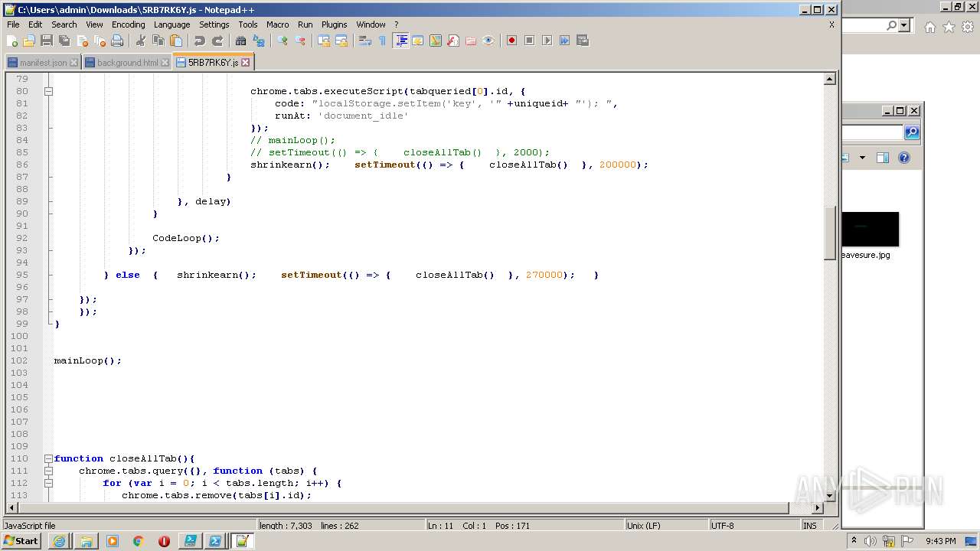Screen dimensions: 980x551
Task: Click the horizontal scrollbar right arrow
Action: pyautogui.click(x=817, y=507)
